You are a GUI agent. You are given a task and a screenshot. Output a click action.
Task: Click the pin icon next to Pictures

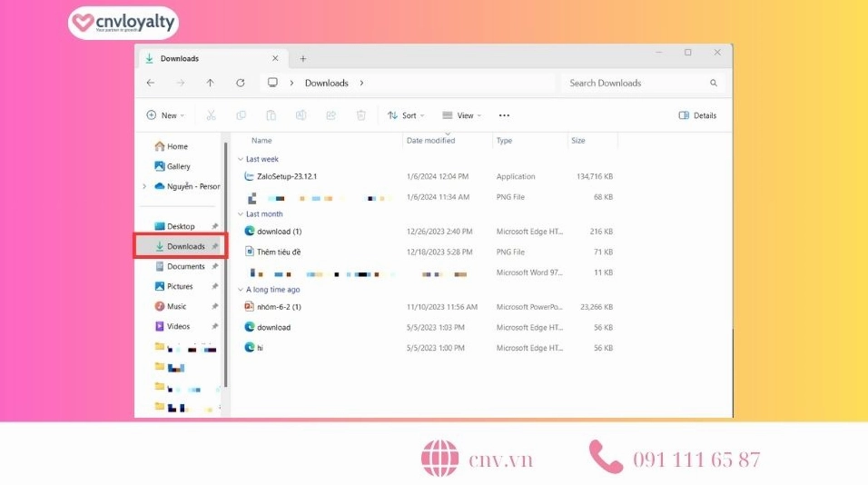pyautogui.click(x=215, y=286)
